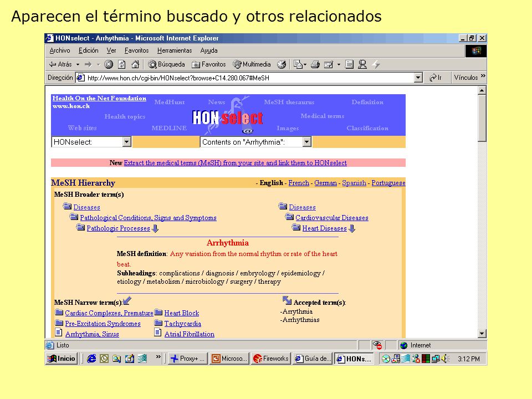Viewport: 532px width, 399px height.
Task: Open the Edición menu
Action: pyautogui.click(x=89, y=50)
